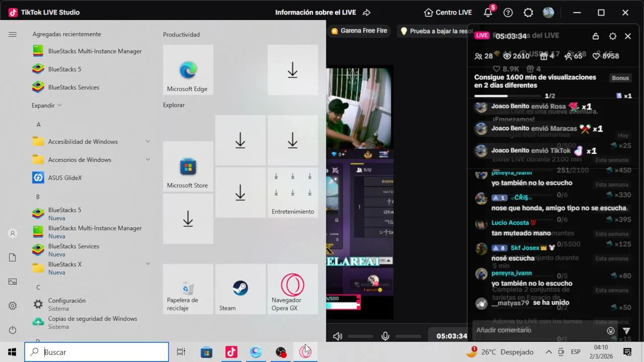
Task: Click the TikTok LIVE Studio taskbar icon
Action: pos(231,352)
